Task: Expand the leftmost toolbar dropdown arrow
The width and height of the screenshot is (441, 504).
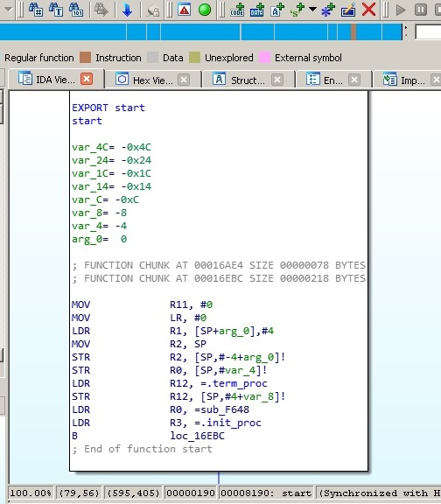Action: click(x=8, y=10)
